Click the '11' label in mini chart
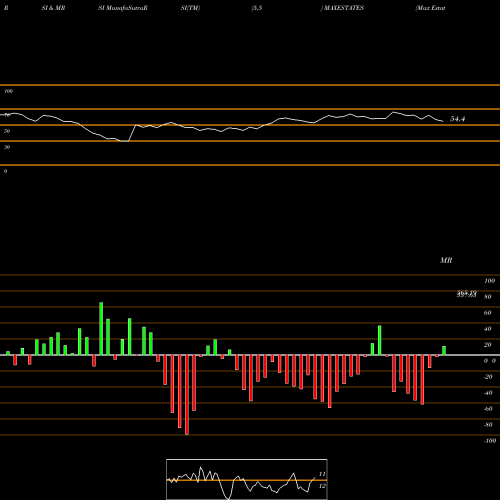This screenshot has height=500, width=500. coord(322,474)
